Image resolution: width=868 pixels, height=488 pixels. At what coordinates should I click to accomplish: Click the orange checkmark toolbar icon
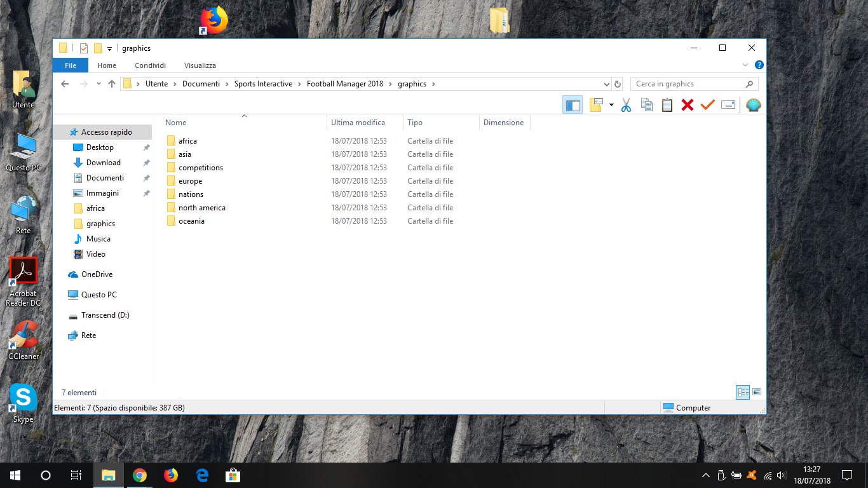tap(708, 105)
